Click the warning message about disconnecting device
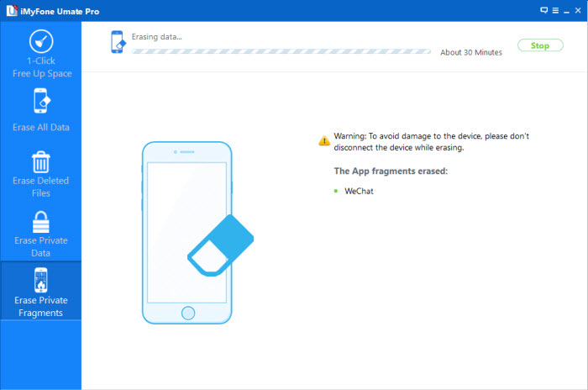The width and height of the screenshot is (588, 390). click(x=431, y=141)
